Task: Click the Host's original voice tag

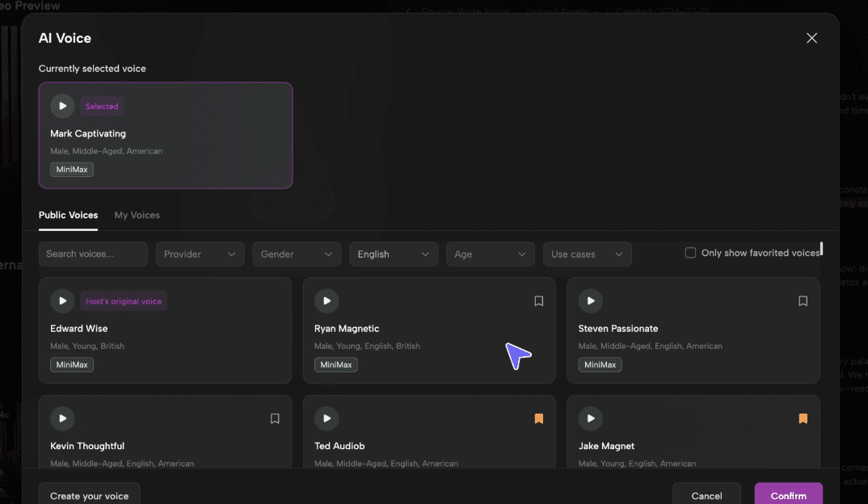Action: pyautogui.click(x=124, y=301)
